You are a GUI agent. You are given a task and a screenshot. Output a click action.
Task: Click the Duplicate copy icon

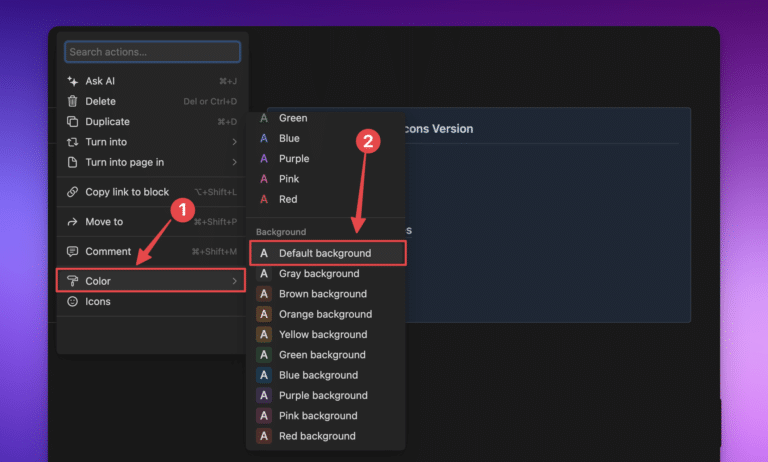[72, 122]
